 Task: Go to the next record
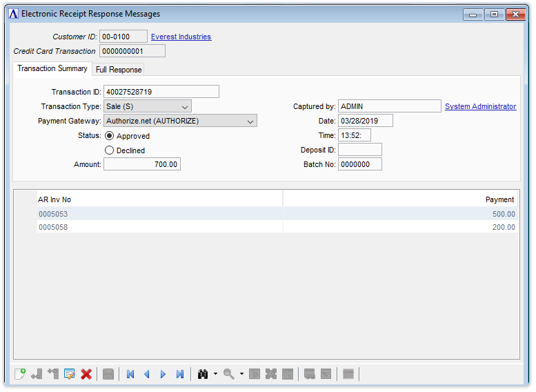coord(163,374)
